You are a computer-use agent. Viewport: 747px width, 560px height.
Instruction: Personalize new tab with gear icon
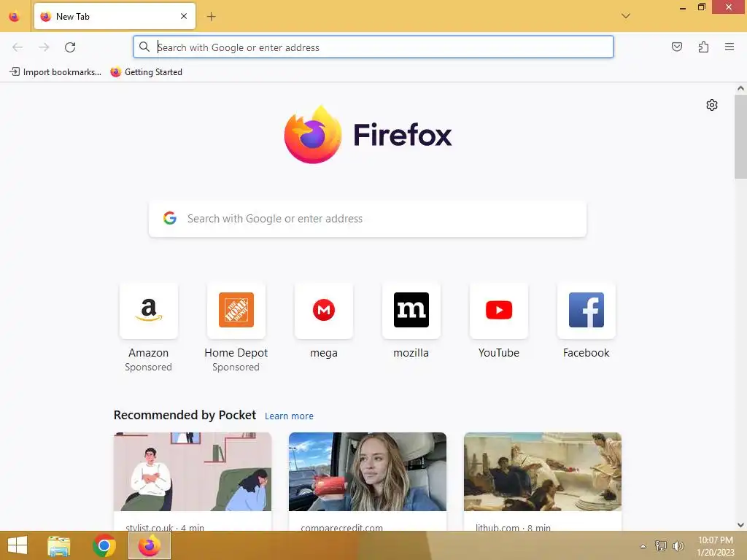click(712, 105)
